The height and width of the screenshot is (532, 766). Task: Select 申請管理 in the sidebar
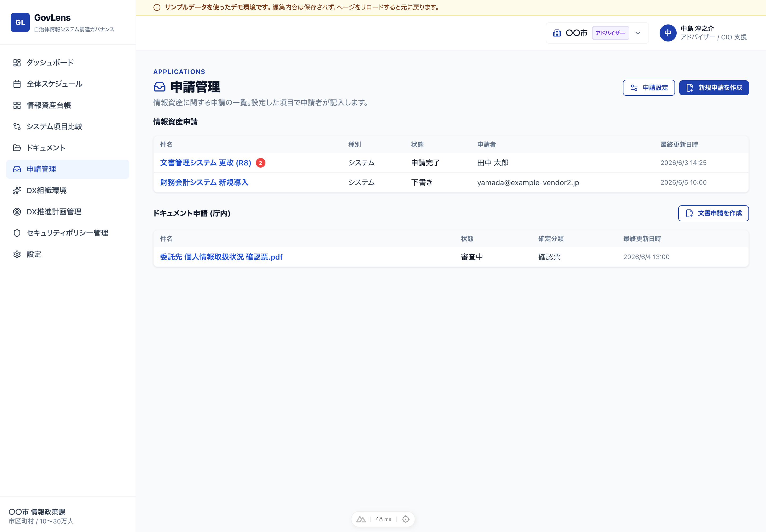point(68,169)
